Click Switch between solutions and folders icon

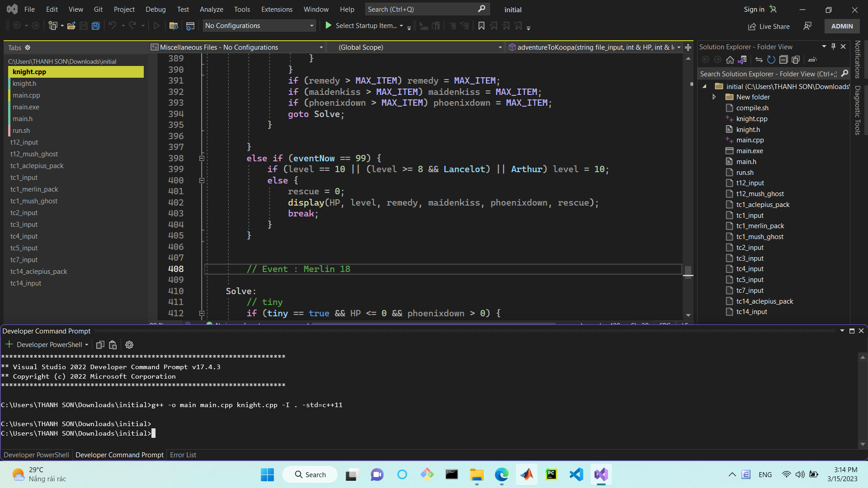(742, 60)
